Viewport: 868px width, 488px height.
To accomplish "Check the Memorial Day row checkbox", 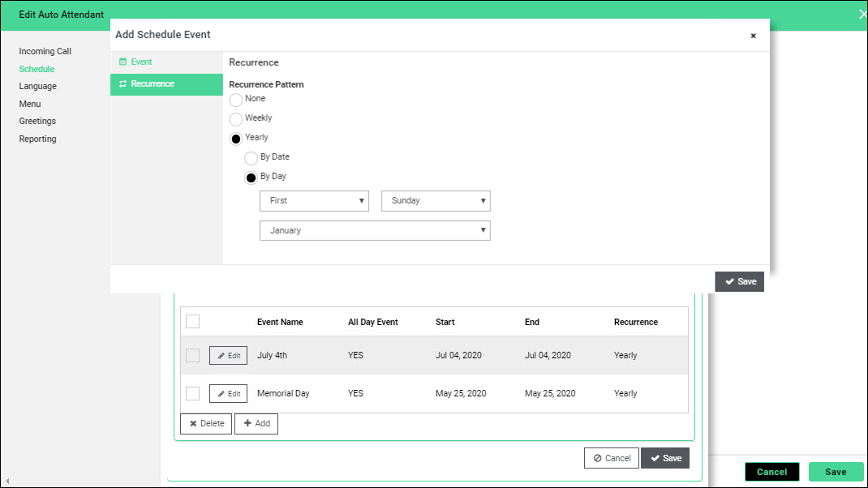I will (193, 394).
